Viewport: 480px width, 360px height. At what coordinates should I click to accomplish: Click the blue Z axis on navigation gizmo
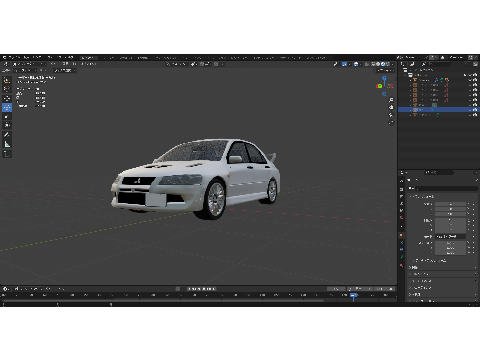tap(384, 78)
